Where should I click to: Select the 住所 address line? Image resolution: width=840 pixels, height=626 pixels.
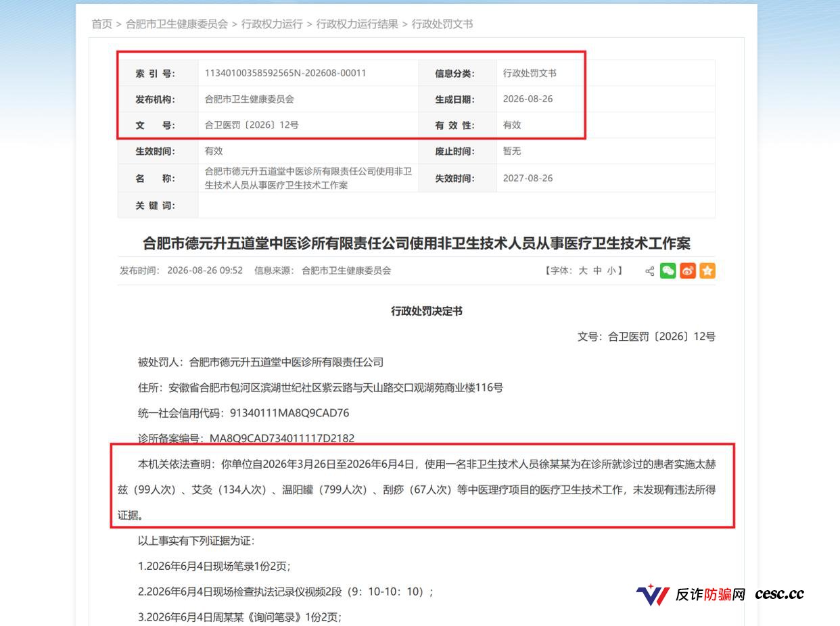(321, 387)
